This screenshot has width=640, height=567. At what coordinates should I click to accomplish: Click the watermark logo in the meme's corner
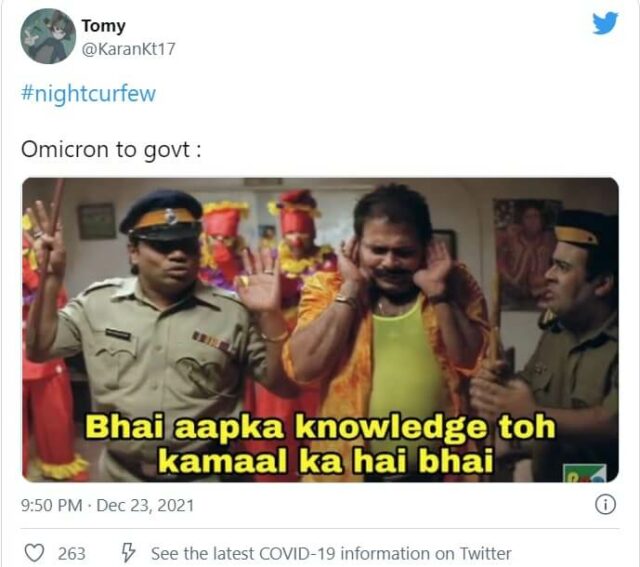585,474
